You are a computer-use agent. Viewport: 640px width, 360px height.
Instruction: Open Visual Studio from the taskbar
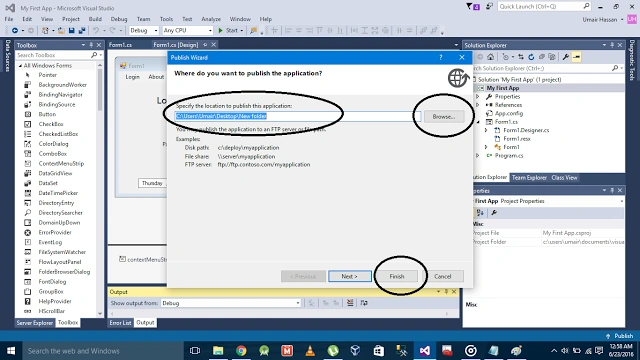tap(424, 351)
